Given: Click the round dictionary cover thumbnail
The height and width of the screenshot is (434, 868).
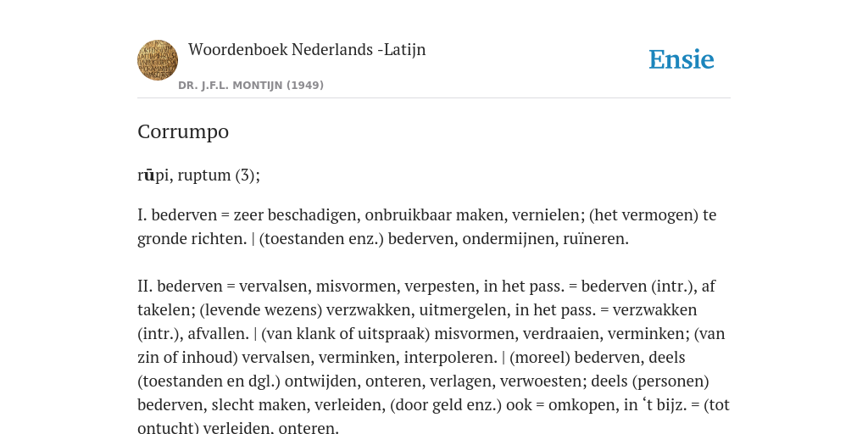Looking at the screenshot, I should click(x=157, y=60).
